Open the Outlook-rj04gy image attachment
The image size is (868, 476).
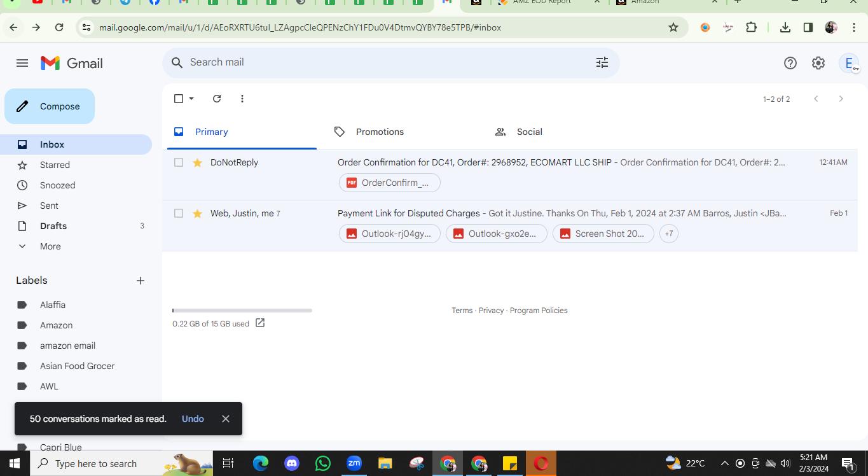(390, 234)
